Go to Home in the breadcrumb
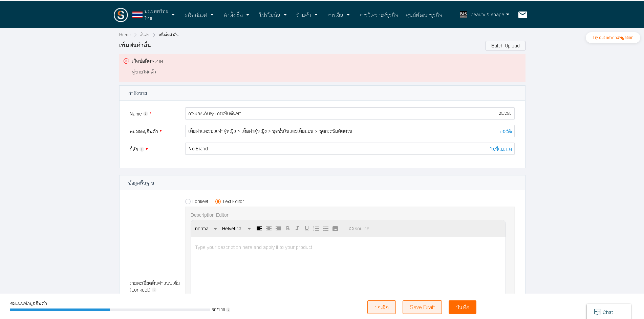This screenshot has width=644, height=319. 125,35
